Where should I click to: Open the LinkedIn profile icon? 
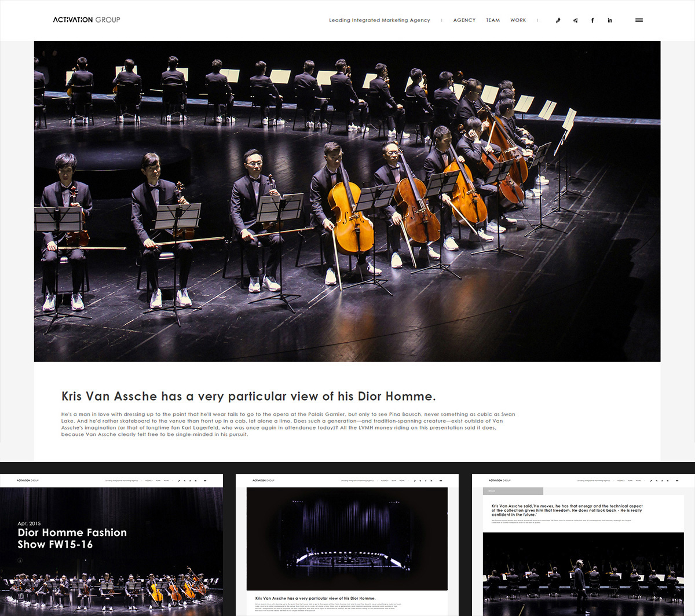(610, 20)
